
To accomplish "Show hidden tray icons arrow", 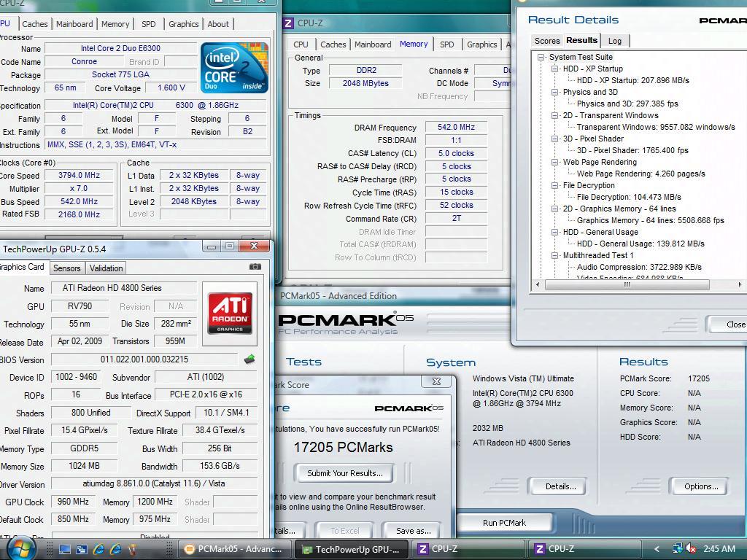I will pos(657,549).
